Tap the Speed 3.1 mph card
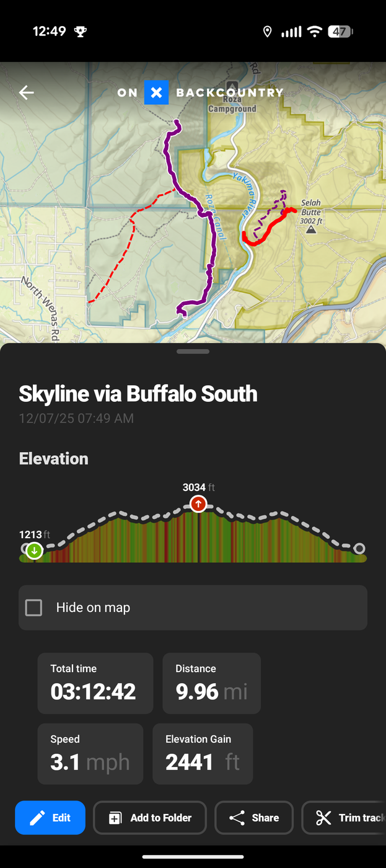 90,754
